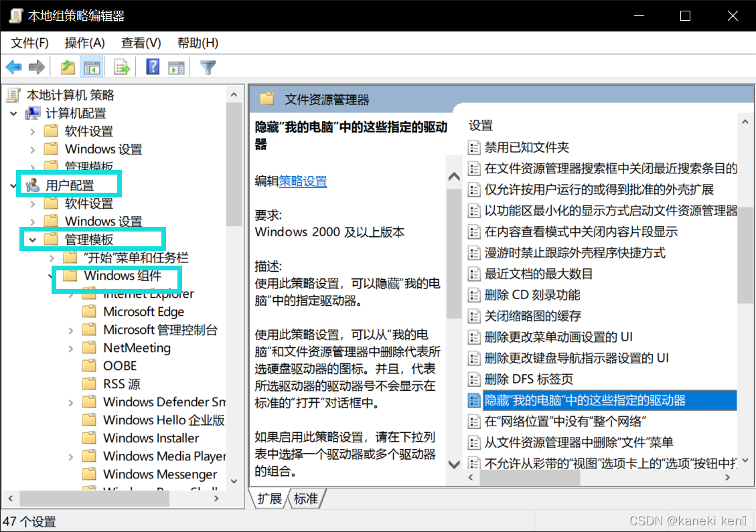This screenshot has width=756, height=532.
Task: Expand 软件设置 under 计算机配置
Action: click(x=32, y=132)
